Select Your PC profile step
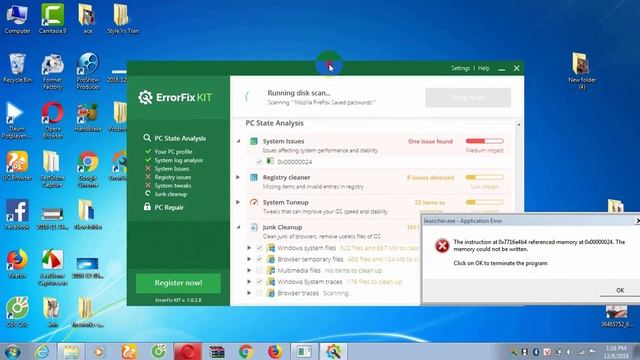 click(x=173, y=151)
